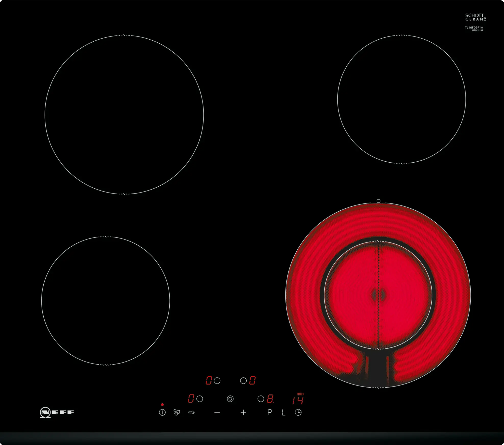Touch the rear-right cooking zone circle
This screenshot has height=445, width=504.
[x=401, y=99]
